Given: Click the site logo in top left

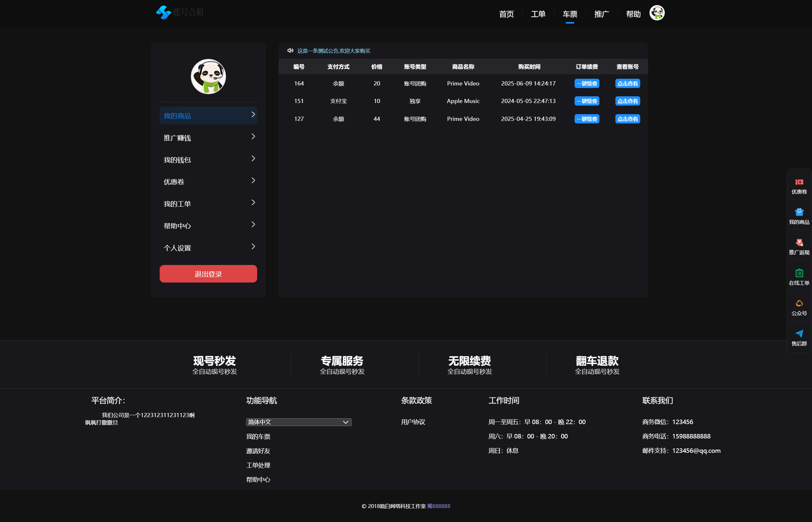Looking at the screenshot, I should point(180,12).
